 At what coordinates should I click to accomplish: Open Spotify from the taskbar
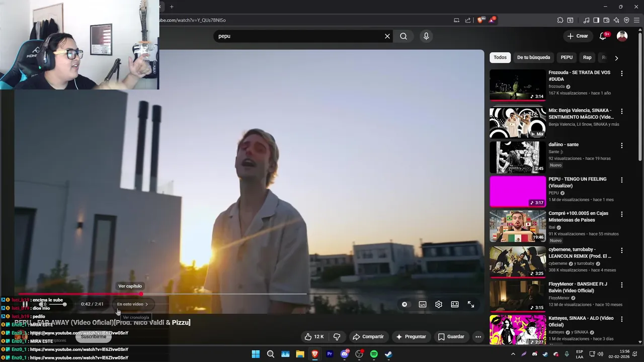point(374,354)
